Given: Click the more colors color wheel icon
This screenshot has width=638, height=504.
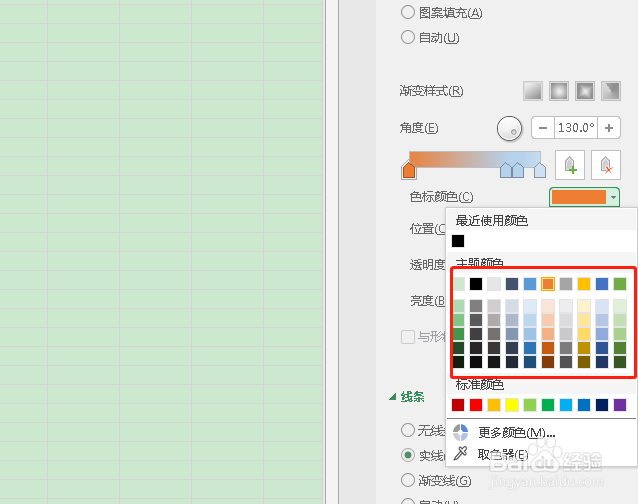Looking at the screenshot, I should [x=461, y=432].
